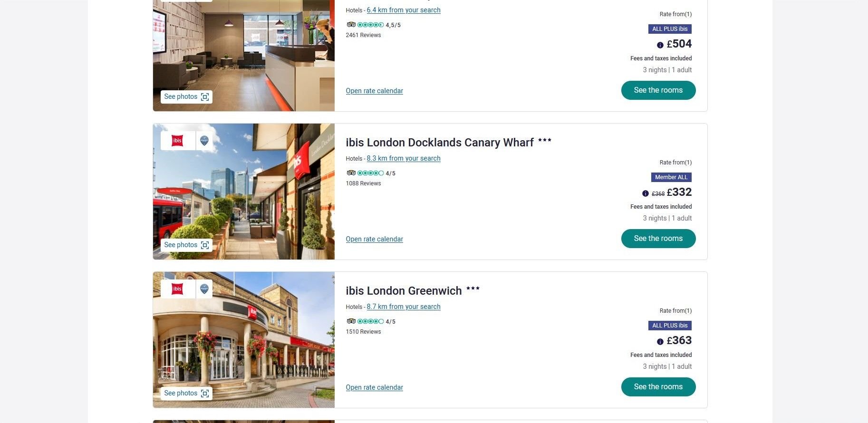See the rooms for the £504 hotel
The height and width of the screenshot is (423, 868).
point(658,90)
